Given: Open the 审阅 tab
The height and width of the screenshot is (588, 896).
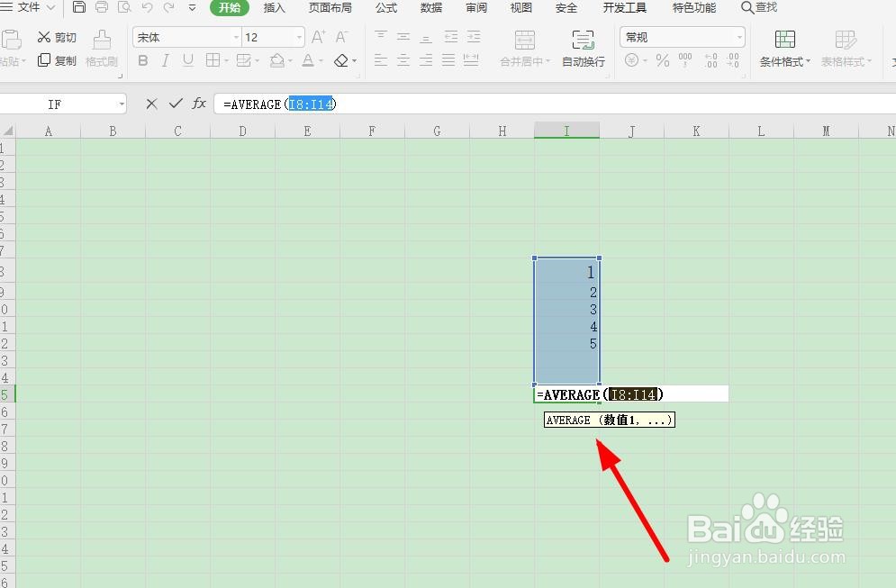Looking at the screenshot, I should [476, 7].
